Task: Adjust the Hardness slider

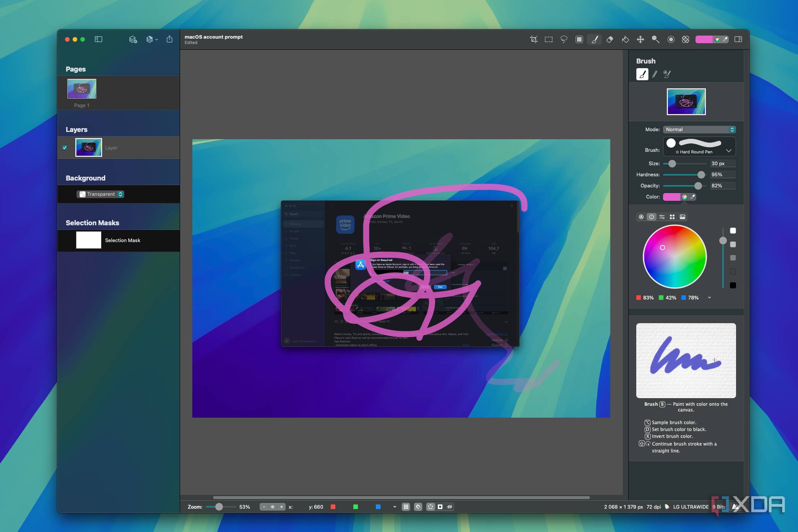Action: click(701, 175)
